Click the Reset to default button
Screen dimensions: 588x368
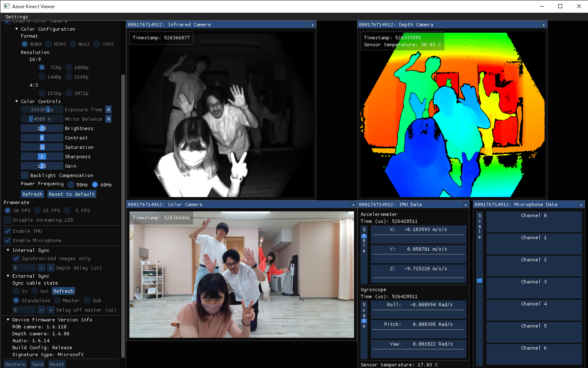pyautogui.click(x=71, y=194)
